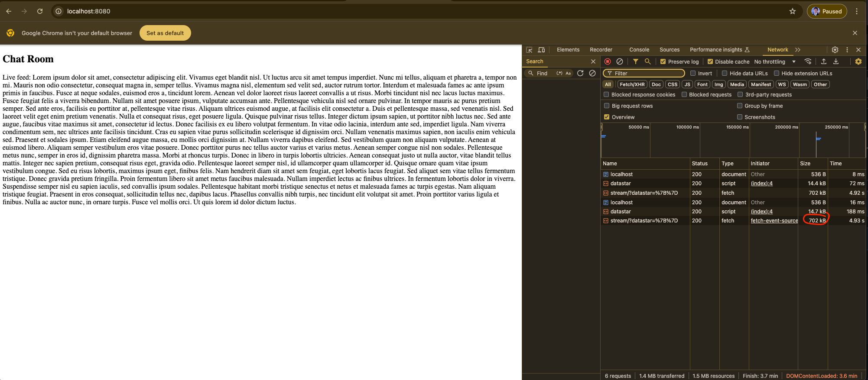
Task: Clear the search results
Action: pyautogui.click(x=592, y=73)
